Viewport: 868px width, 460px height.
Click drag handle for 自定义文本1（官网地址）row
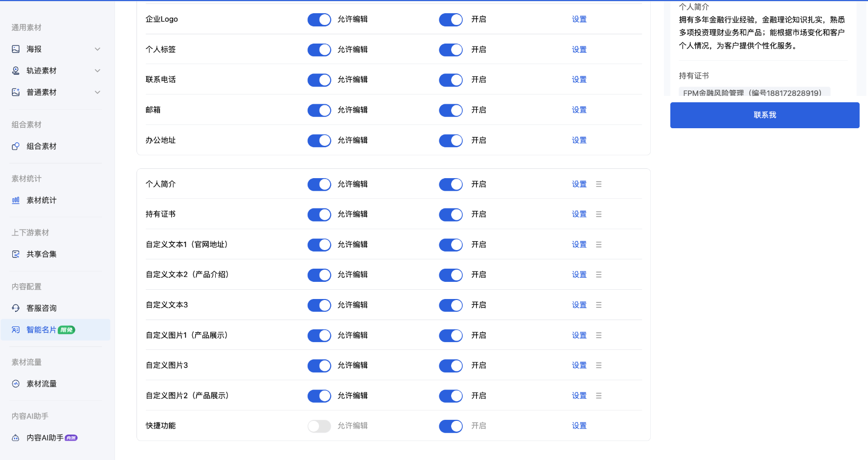[x=598, y=245]
